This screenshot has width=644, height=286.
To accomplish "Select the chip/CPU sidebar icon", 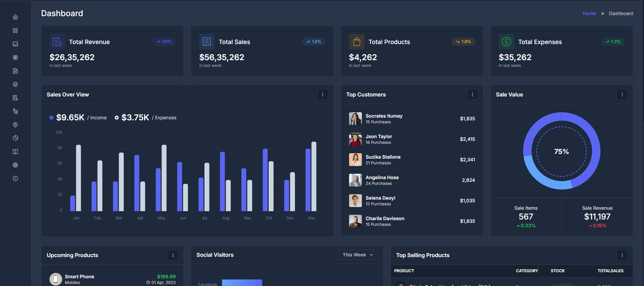I will (15, 57).
